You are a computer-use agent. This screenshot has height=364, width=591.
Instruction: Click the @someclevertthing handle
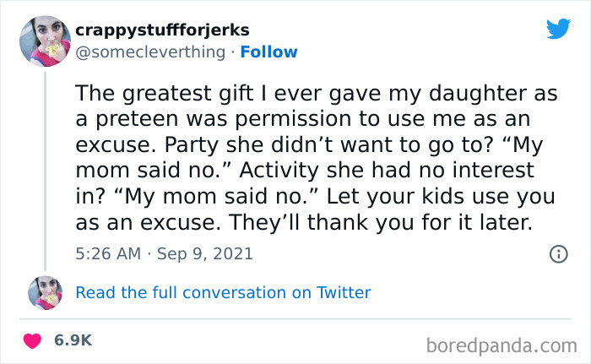149,52
